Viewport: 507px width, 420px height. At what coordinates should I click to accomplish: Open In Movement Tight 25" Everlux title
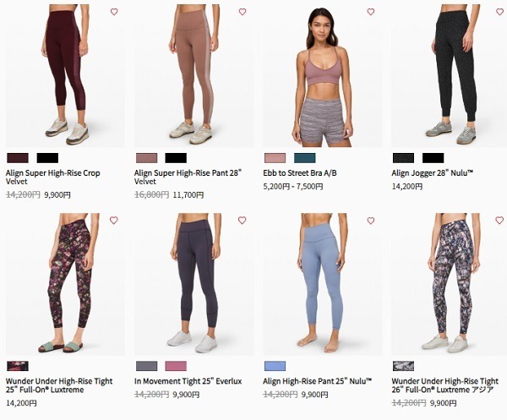coord(188,381)
